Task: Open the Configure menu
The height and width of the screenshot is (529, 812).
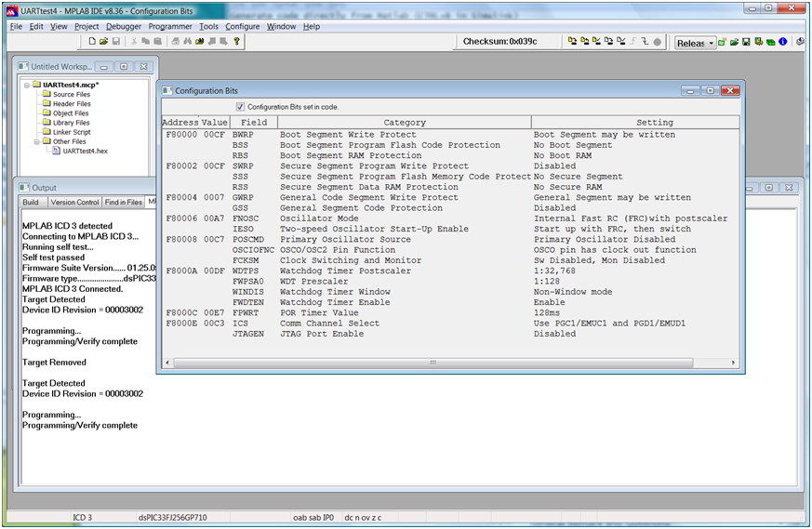Action: pos(243,26)
